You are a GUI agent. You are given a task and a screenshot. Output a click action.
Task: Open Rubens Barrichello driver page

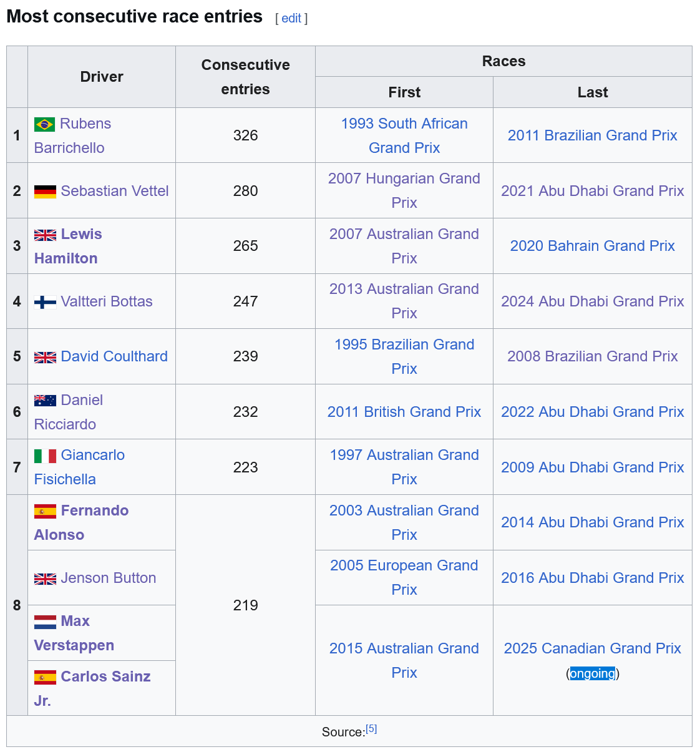pyautogui.click(x=72, y=135)
